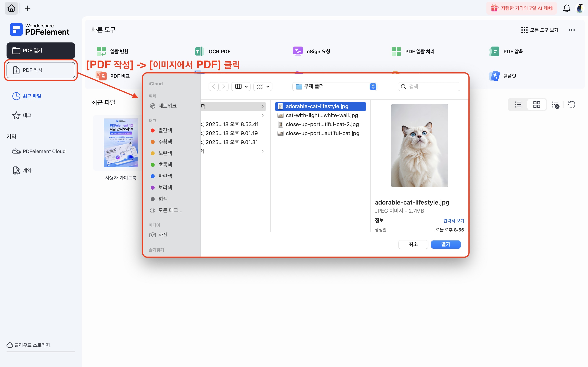The image size is (588, 367).
Task: Click the home icon in top bar
Action: 11,8
